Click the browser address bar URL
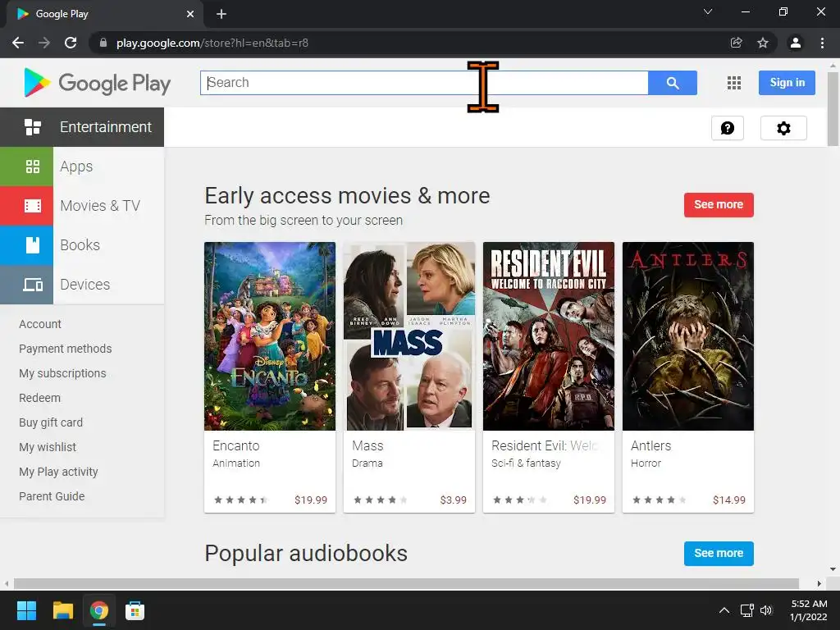 coord(212,43)
